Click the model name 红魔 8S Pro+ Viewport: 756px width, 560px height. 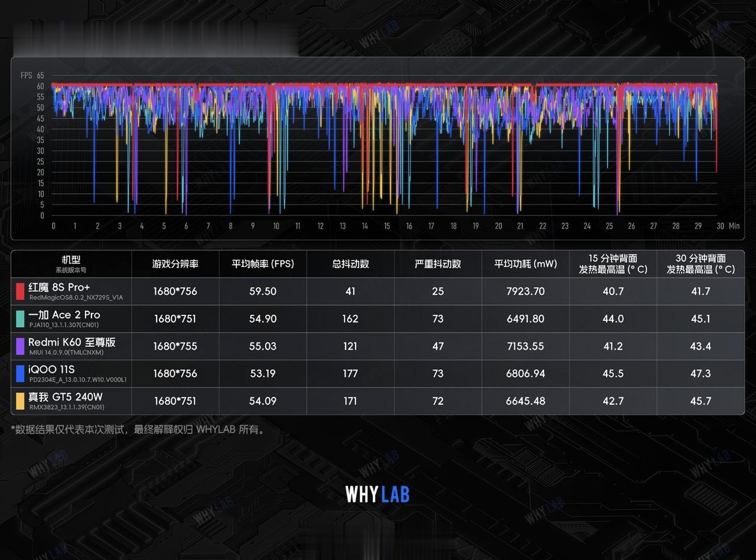(59, 287)
